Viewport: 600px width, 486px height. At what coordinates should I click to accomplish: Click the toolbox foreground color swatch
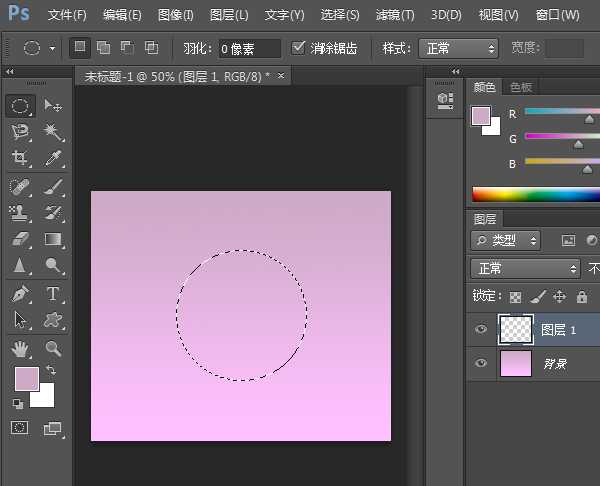[25, 379]
